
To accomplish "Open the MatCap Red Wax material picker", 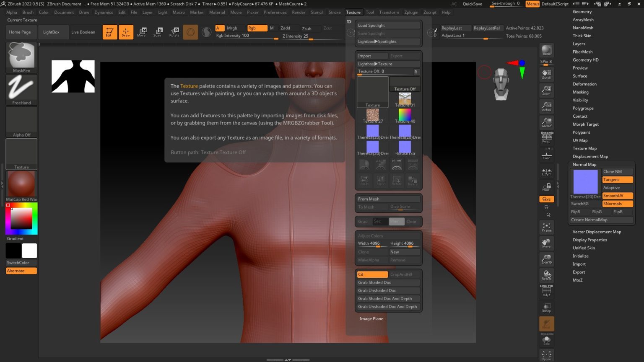I will (x=21, y=186).
